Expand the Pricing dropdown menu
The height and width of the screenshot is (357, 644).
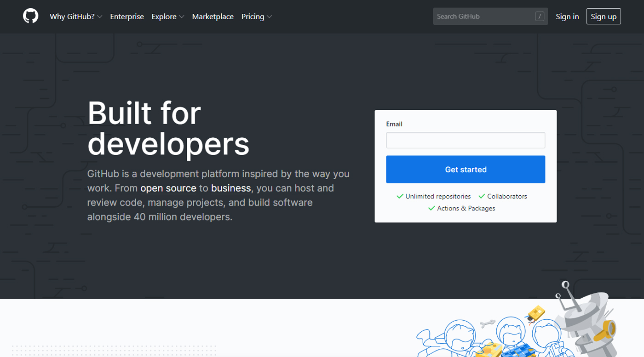257,17
